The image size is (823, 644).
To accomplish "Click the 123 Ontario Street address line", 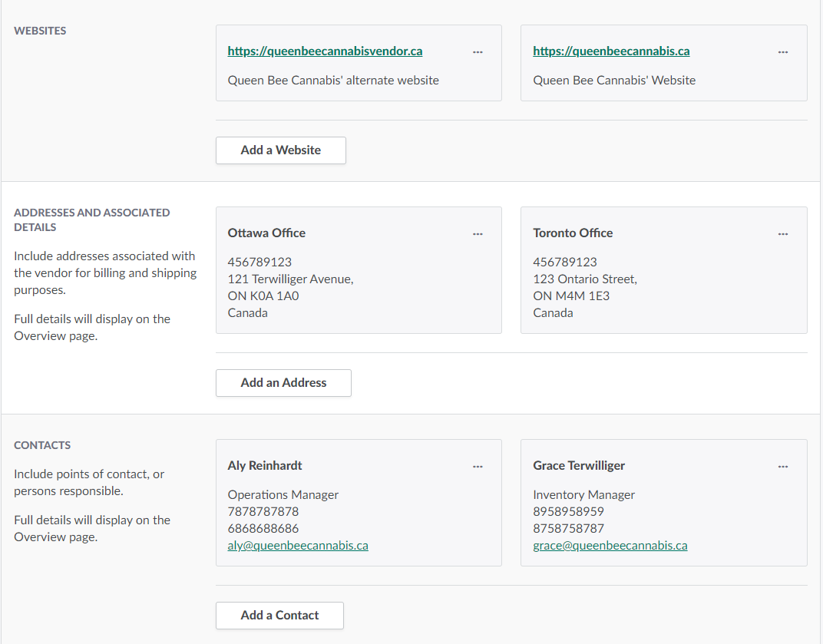I will pos(584,279).
